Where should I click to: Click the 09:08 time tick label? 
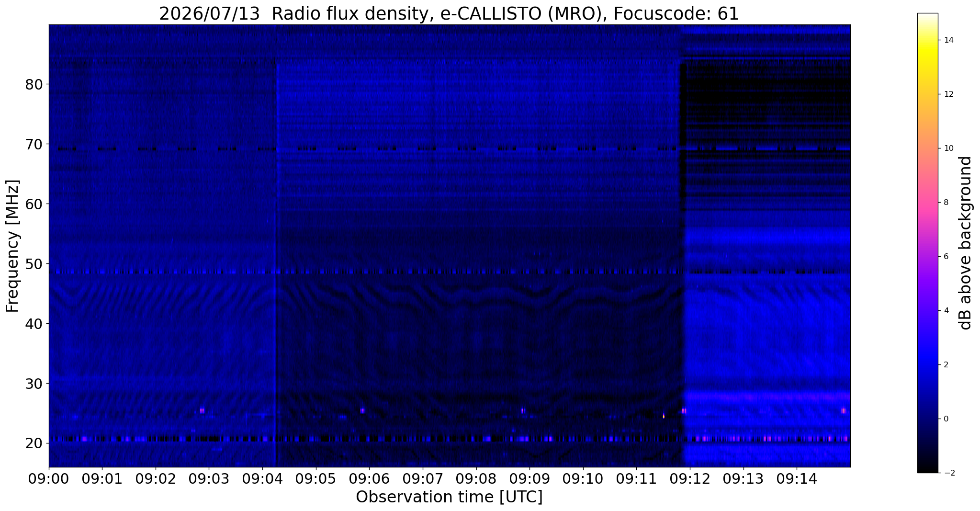(x=476, y=478)
